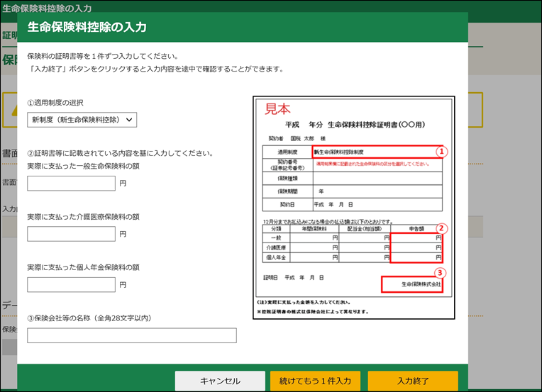Click 続けてもう1件入力 button
The width and height of the screenshot is (542, 392).
tap(315, 381)
